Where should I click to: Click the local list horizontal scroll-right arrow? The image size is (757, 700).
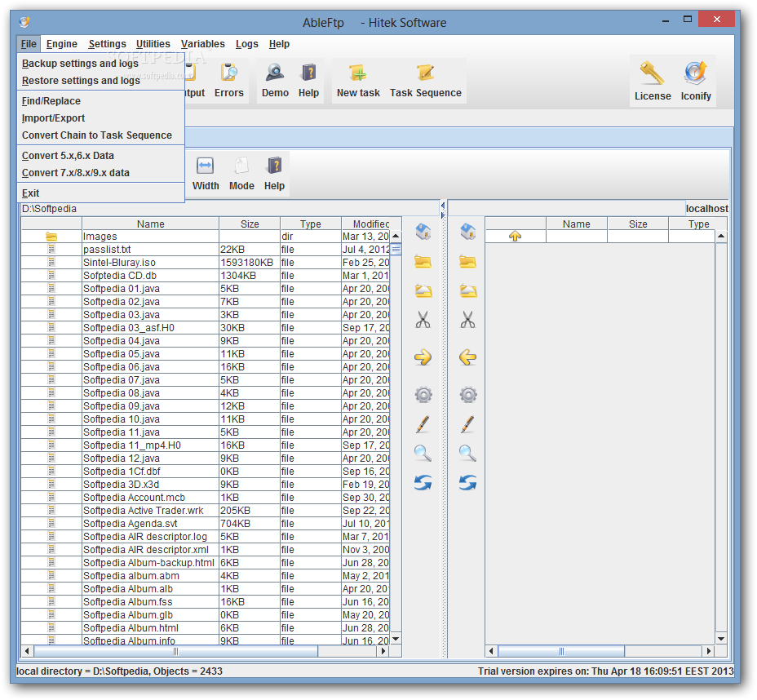coord(383,651)
